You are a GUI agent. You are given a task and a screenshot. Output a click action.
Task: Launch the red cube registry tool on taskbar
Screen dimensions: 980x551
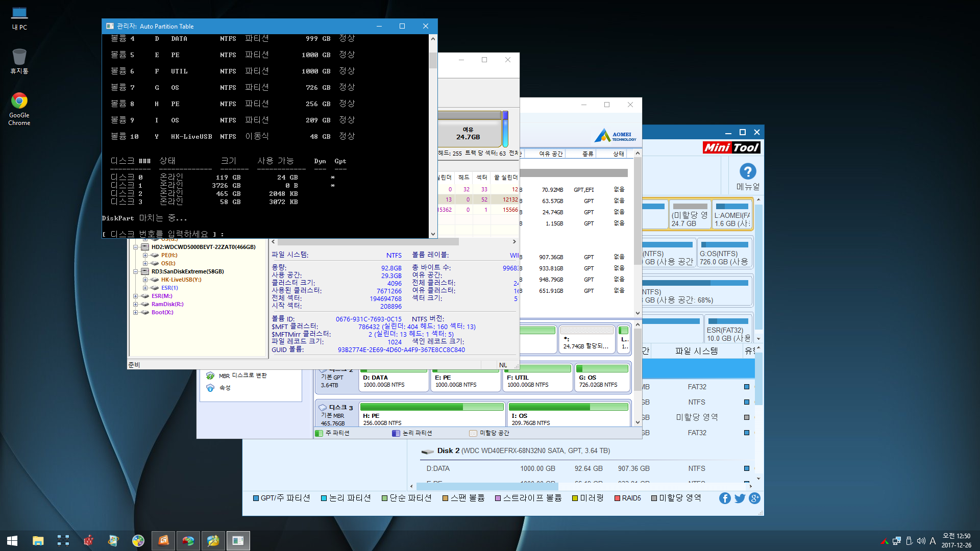tap(88, 541)
